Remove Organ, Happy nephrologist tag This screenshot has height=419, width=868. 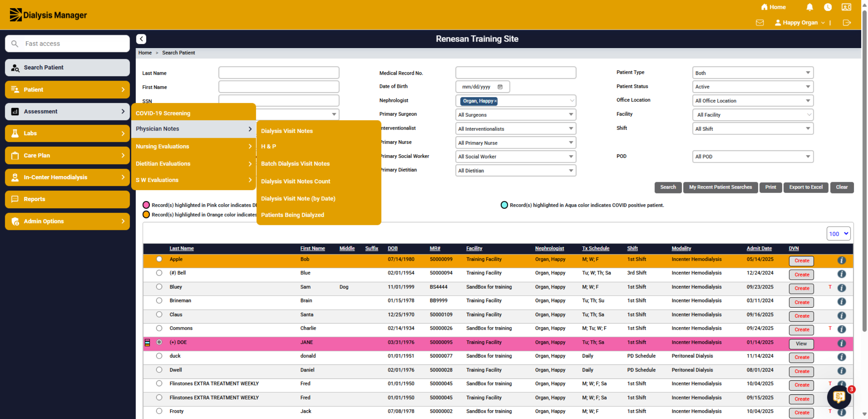(495, 101)
